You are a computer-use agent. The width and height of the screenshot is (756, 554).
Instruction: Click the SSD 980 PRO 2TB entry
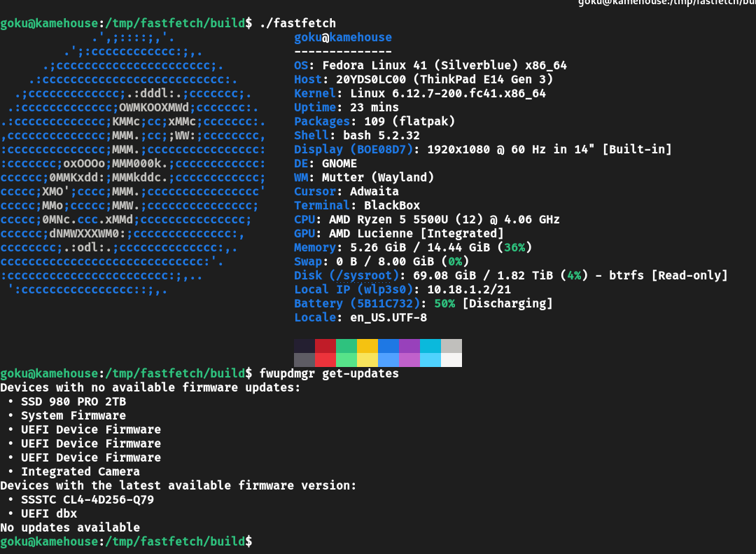point(73,401)
